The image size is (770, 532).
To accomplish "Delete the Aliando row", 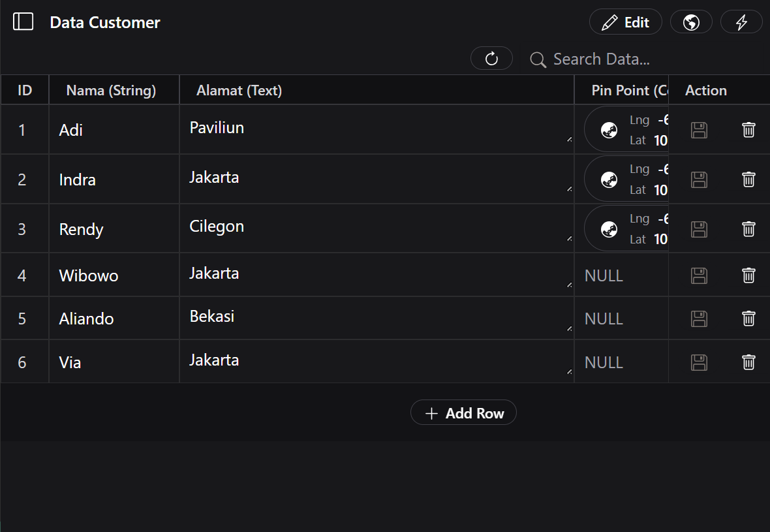I will [748, 319].
